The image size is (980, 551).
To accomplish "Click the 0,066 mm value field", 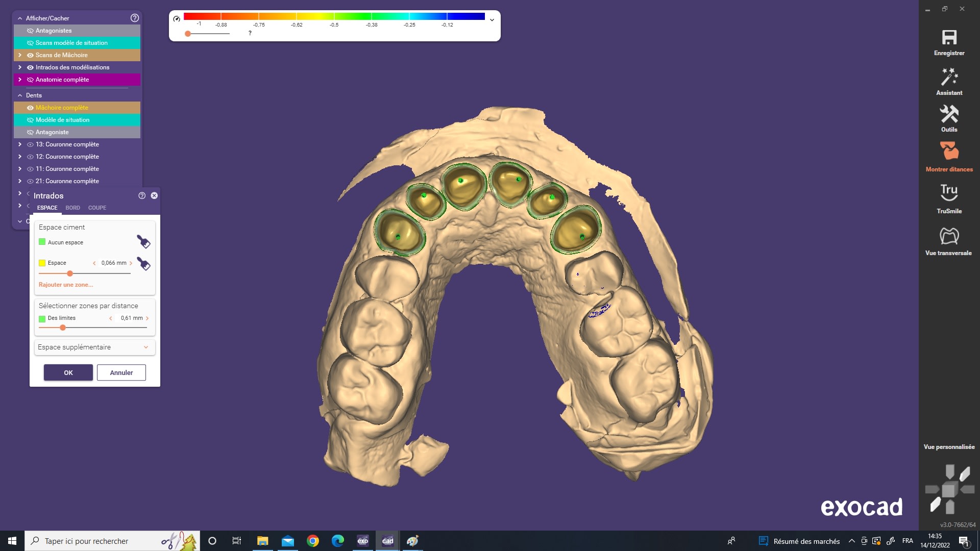I will [x=114, y=263].
